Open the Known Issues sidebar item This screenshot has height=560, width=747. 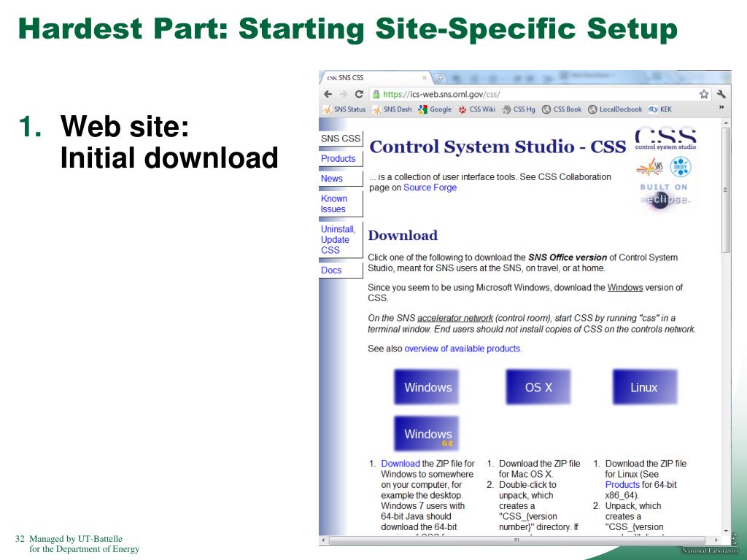tap(334, 203)
